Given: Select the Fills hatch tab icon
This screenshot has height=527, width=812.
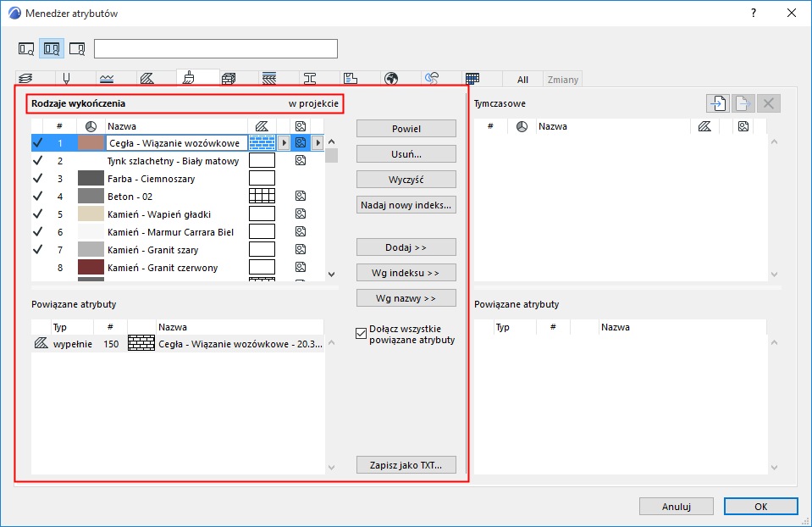Looking at the screenshot, I should click(147, 78).
